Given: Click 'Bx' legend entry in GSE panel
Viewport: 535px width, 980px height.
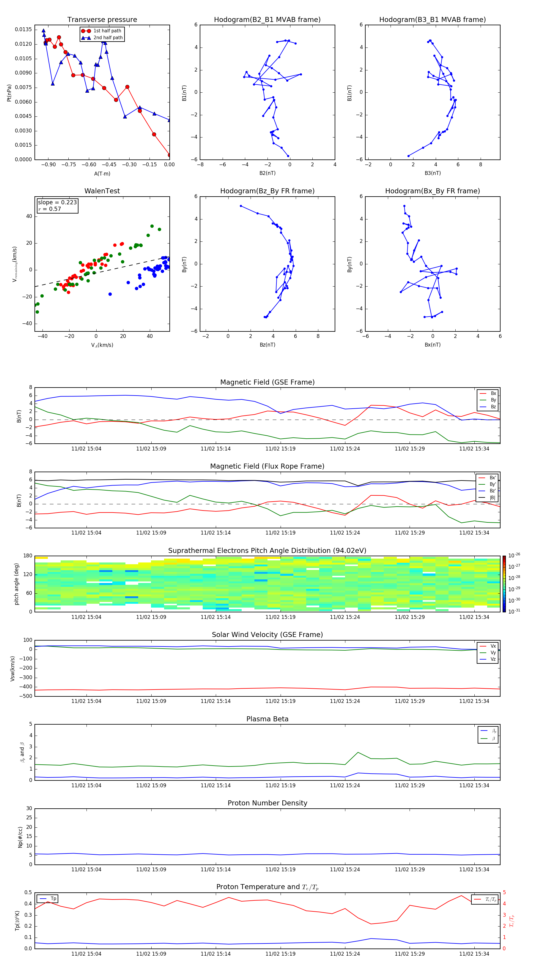Looking at the screenshot, I should pyautogui.click(x=488, y=393).
